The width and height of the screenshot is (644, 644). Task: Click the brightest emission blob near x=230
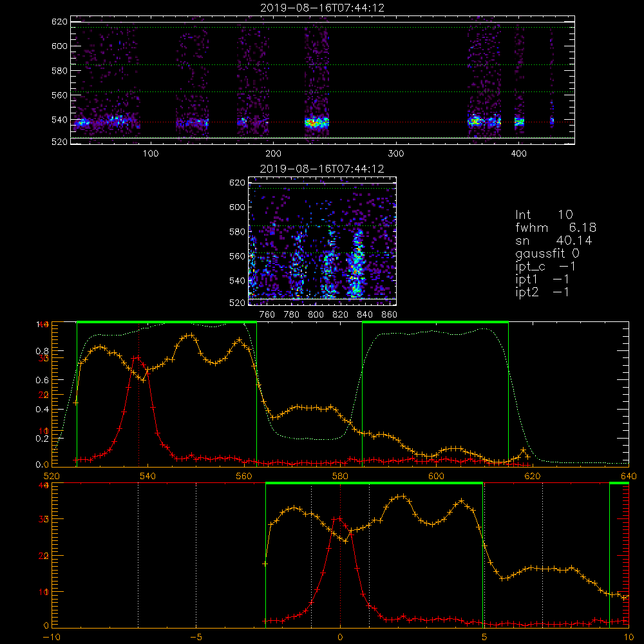pyautogui.click(x=316, y=122)
